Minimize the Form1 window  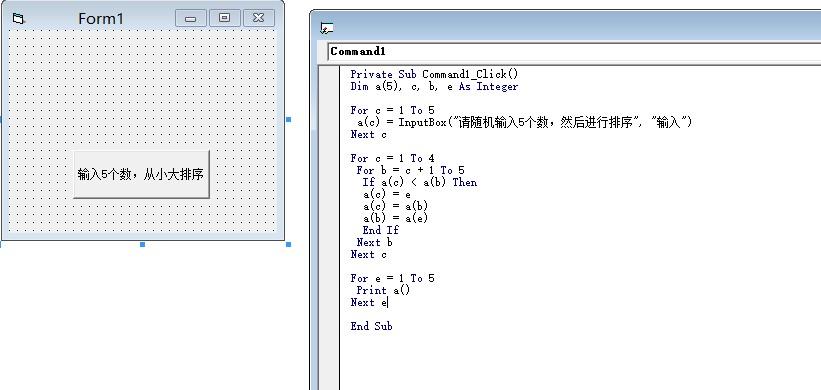click(x=191, y=18)
